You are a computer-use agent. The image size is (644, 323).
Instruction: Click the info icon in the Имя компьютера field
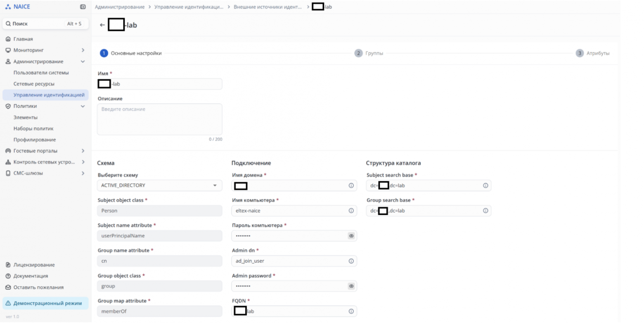[351, 211]
